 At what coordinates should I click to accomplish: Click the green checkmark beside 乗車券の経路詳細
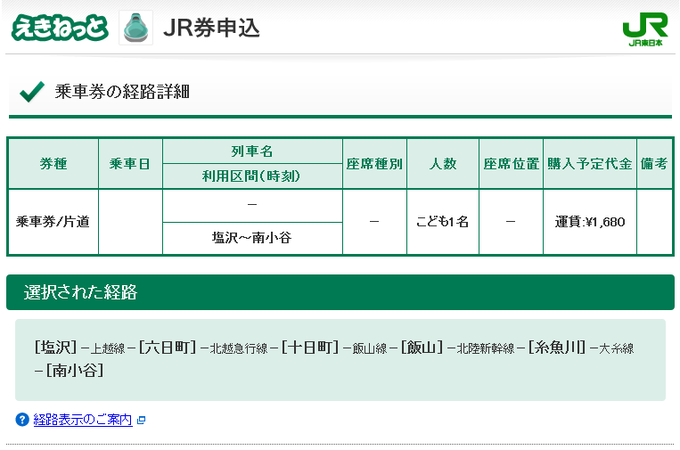point(32,93)
